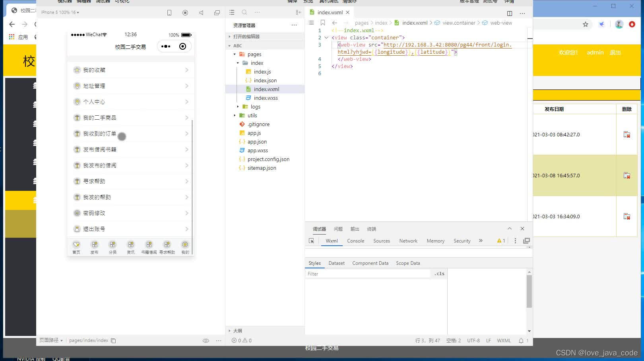Open 个人中心 row
Viewport: 644px width, 361px height.
[131, 102]
